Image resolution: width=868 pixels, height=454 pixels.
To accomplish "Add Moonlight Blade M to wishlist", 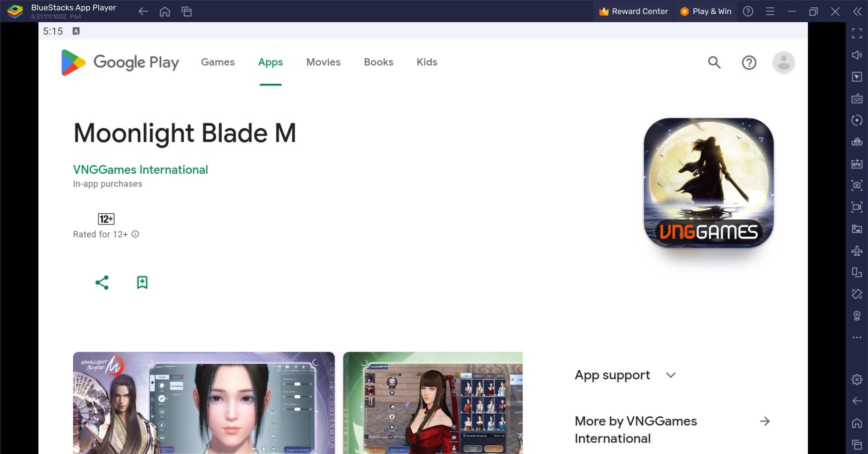I will click(142, 282).
